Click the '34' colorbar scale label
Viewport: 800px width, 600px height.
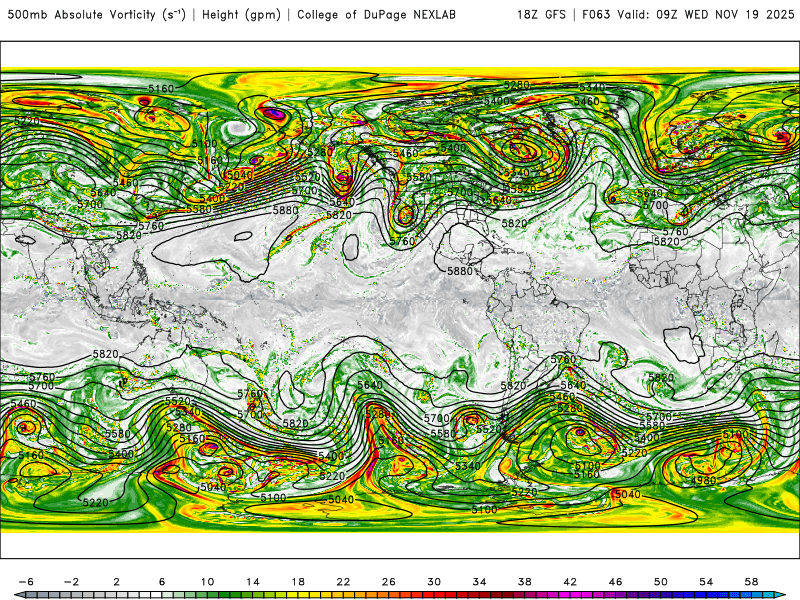click(479, 582)
